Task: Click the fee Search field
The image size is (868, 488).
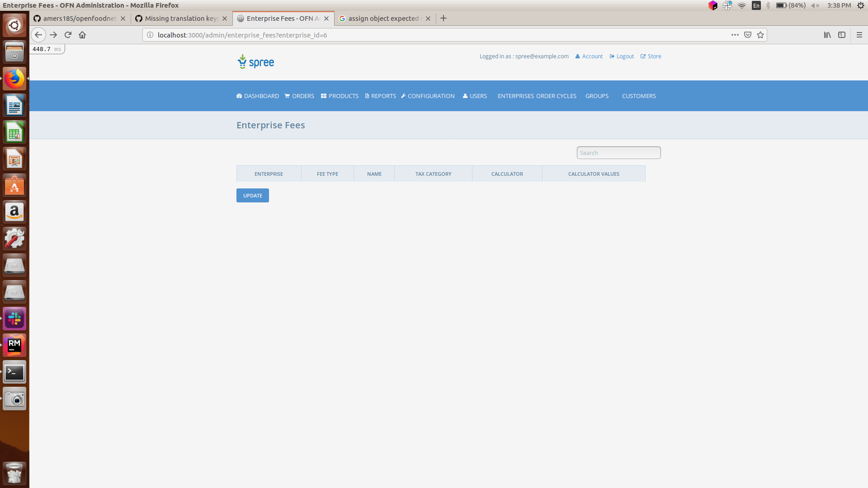Action: [618, 153]
